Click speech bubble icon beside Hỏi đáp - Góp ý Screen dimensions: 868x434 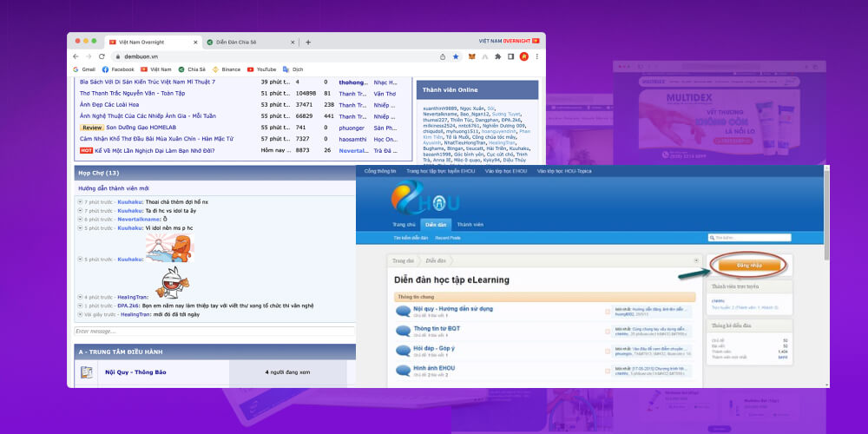pos(403,351)
